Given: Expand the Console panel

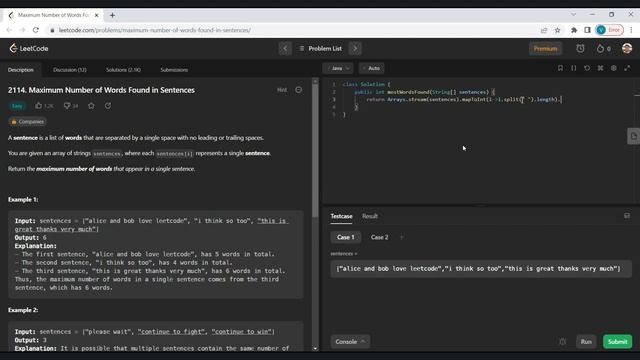Looking at the screenshot, I should (350, 342).
